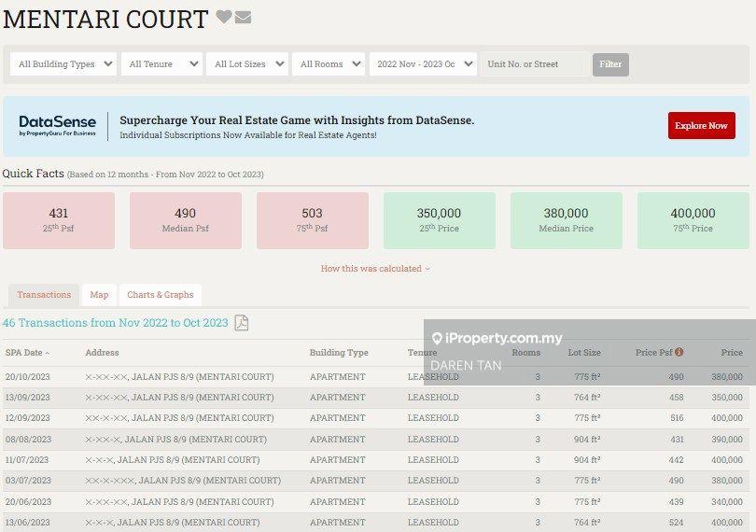Click the Unit No. or Street field
Screen dimensions: 756x532
point(535,64)
